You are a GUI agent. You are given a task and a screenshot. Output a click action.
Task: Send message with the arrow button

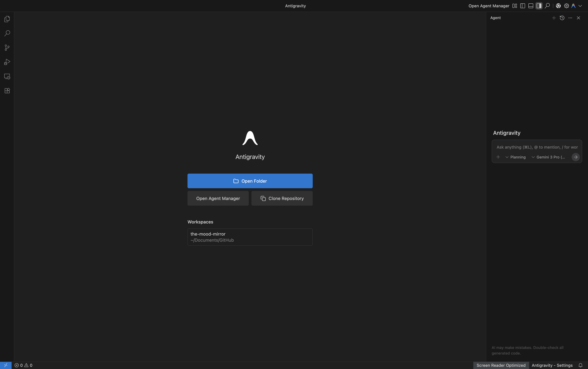pos(576,157)
